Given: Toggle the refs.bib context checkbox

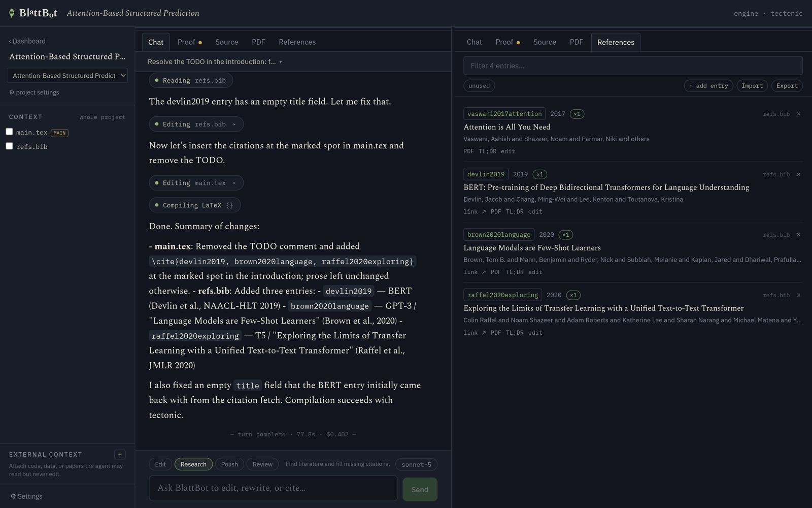Looking at the screenshot, I should click(x=9, y=146).
